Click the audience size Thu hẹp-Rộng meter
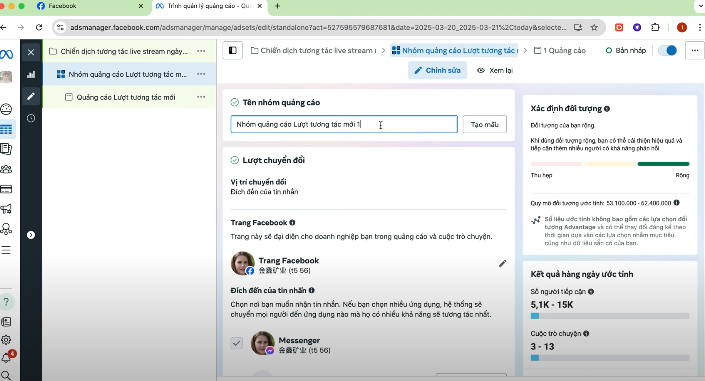This screenshot has width=705, height=381. click(610, 164)
